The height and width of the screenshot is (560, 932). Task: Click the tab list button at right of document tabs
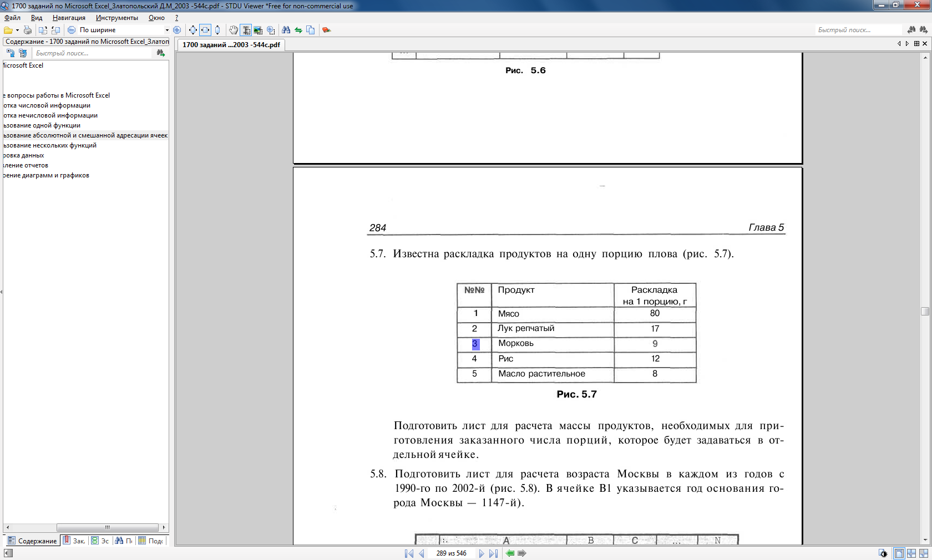tap(916, 44)
